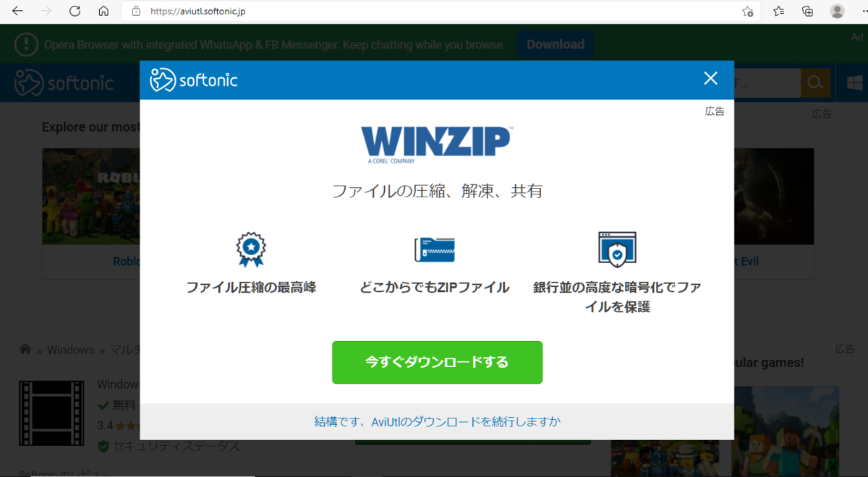This screenshot has height=477, width=868.
Task: Open Windows breadcrumb link
Action: (70, 350)
